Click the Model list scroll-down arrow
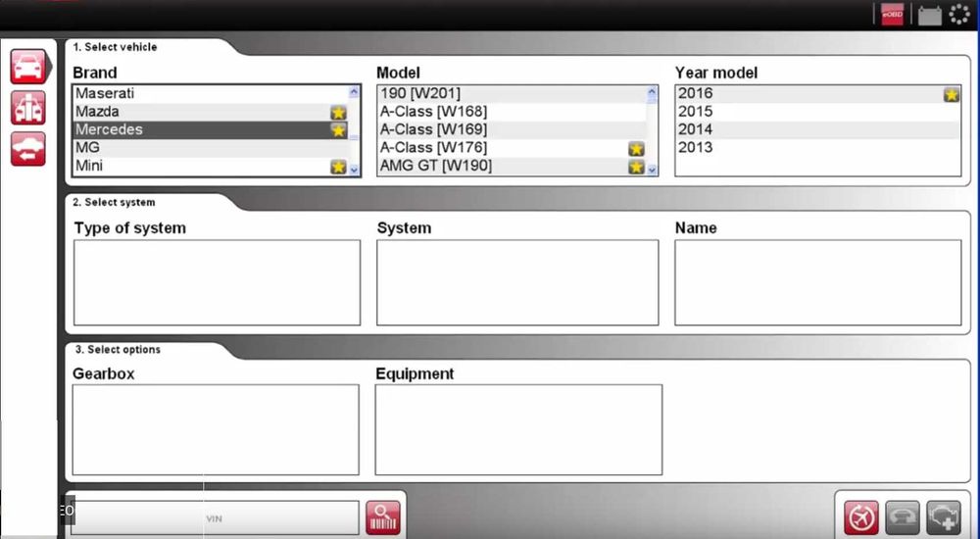980x539 pixels. 652,169
